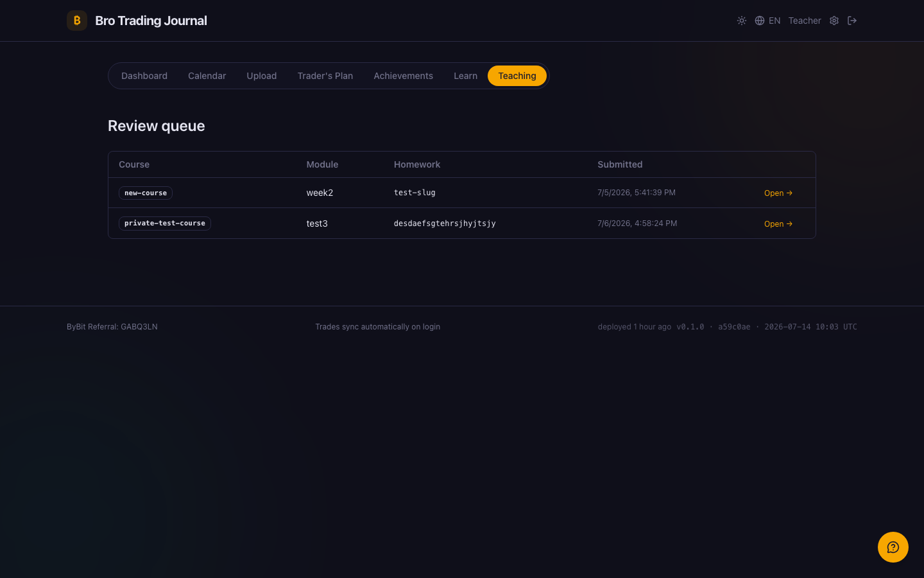Click the Homework column header

417,164
